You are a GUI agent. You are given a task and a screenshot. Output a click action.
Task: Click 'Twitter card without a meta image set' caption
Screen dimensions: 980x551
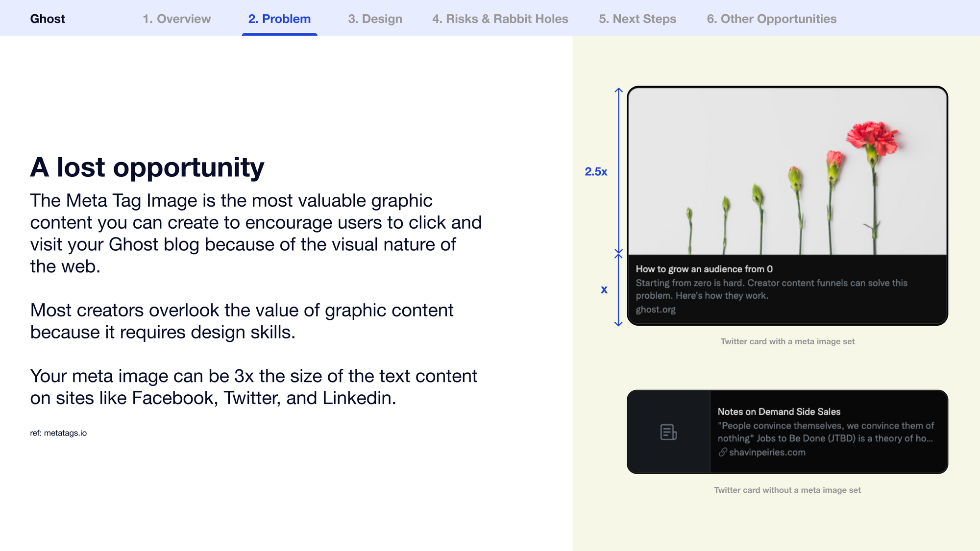787,490
